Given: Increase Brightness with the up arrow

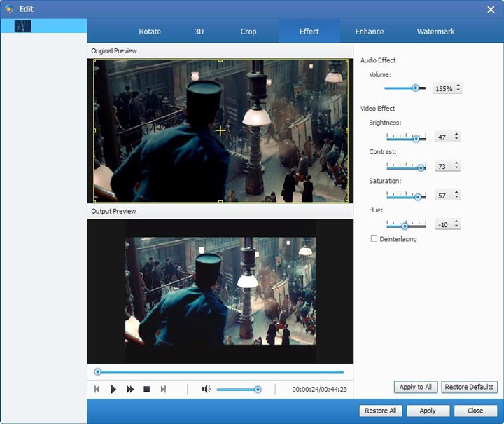Looking at the screenshot, I should 456,134.
